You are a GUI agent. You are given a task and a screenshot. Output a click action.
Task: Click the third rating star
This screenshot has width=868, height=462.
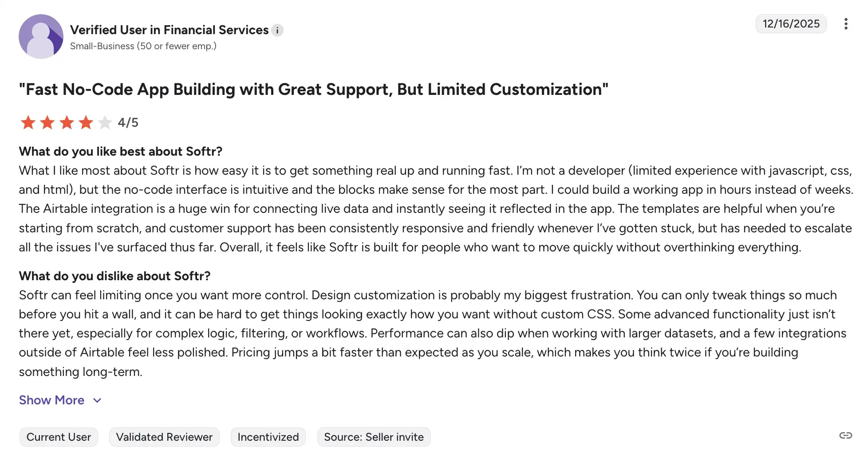coord(67,122)
